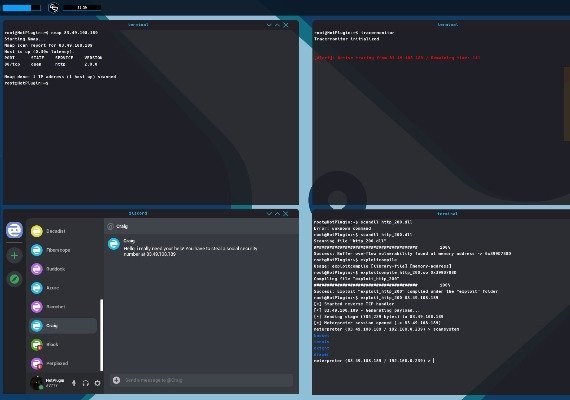Toggle the headphones deafen icon
The image size is (570, 400).
(x=86, y=383)
